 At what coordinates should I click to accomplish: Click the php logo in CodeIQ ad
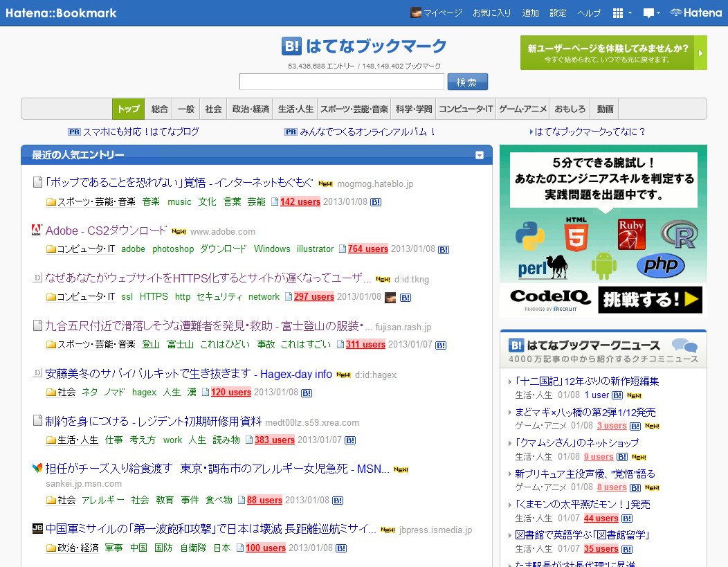(x=661, y=266)
